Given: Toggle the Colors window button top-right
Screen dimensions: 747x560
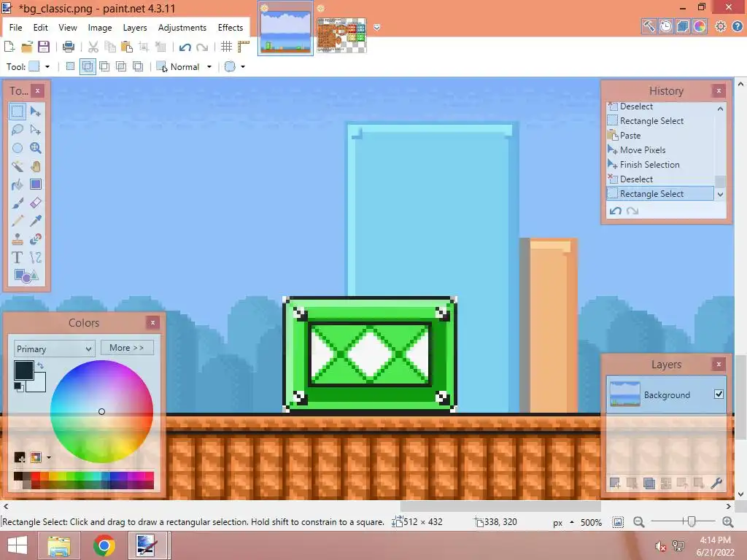Looking at the screenshot, I should click(x=700, y=26).
